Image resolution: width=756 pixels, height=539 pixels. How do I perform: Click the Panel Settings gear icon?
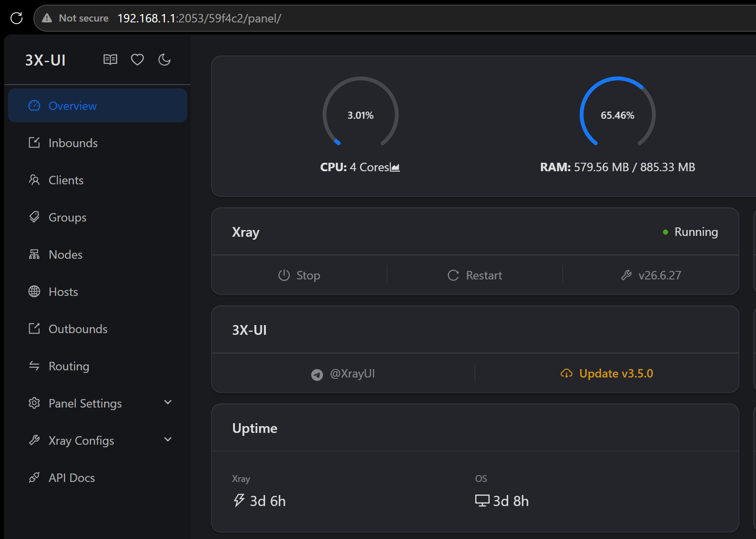(34, 403)
